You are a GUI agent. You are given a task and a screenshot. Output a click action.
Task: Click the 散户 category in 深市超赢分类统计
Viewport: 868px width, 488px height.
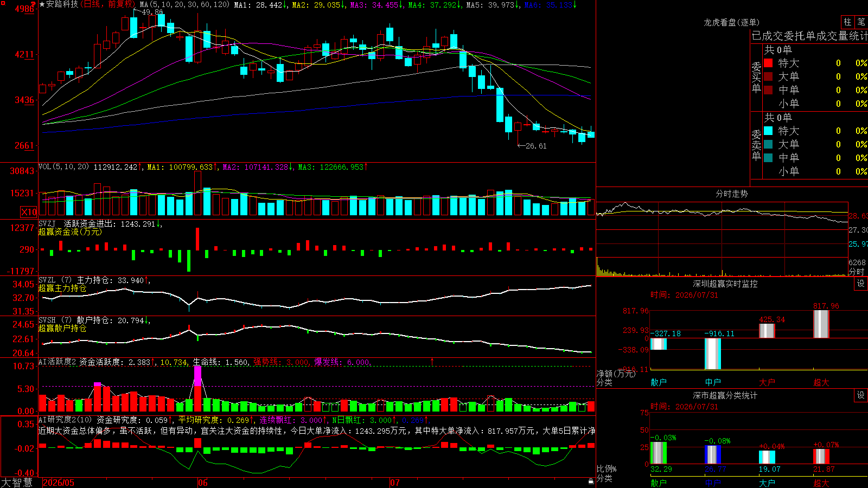[x=659, y=483]
